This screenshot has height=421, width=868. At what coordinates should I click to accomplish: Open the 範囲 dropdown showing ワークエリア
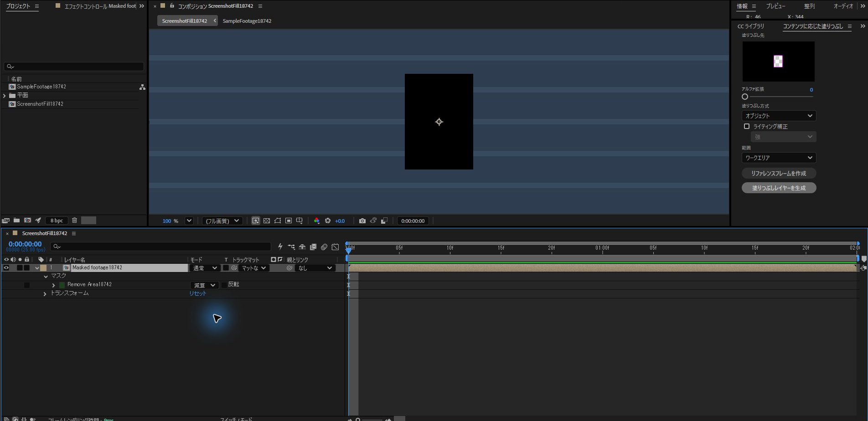point(779,158)
